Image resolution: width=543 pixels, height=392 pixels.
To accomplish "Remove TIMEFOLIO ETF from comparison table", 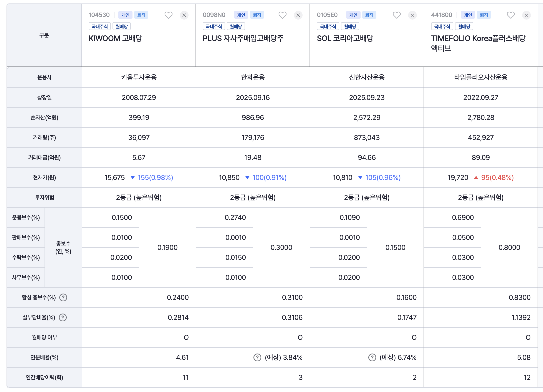I will coord(526,15).
